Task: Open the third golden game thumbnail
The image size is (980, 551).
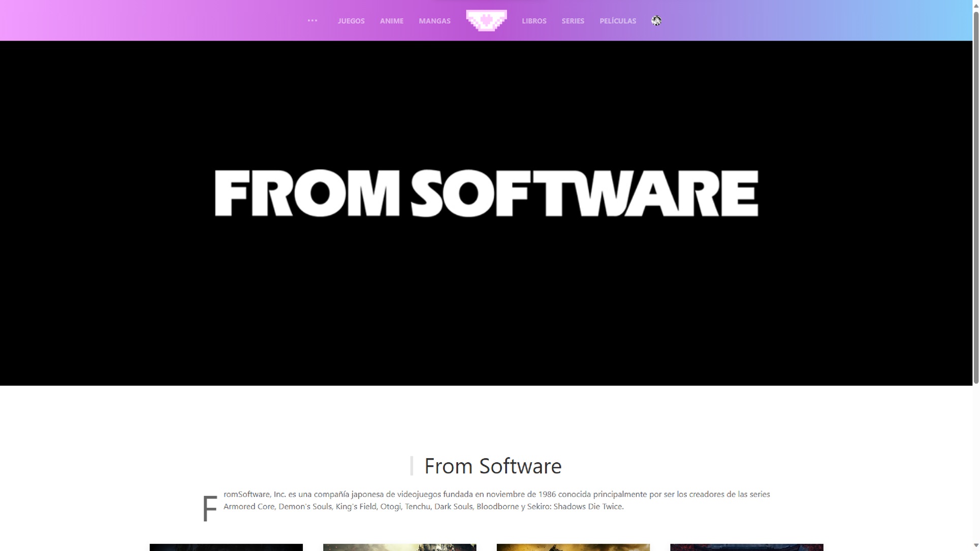Action: point(573,547)
